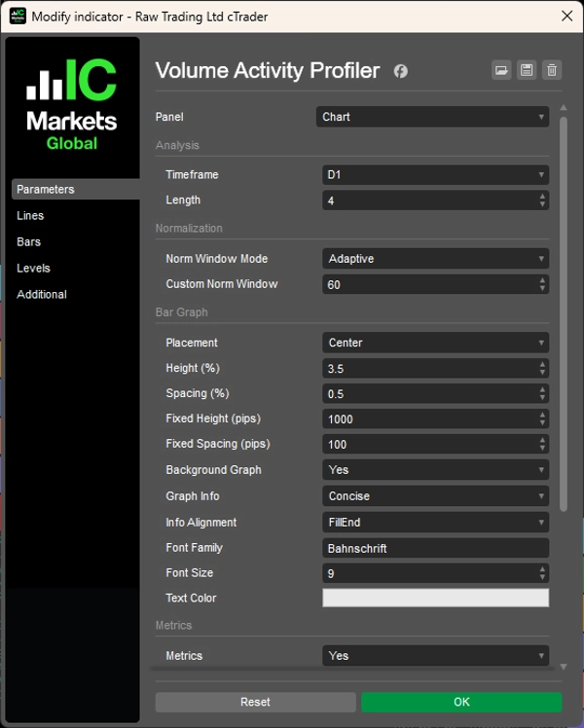Switch to the Lines tab
Screen dimensions: 584x728
(x=30, y=215)
